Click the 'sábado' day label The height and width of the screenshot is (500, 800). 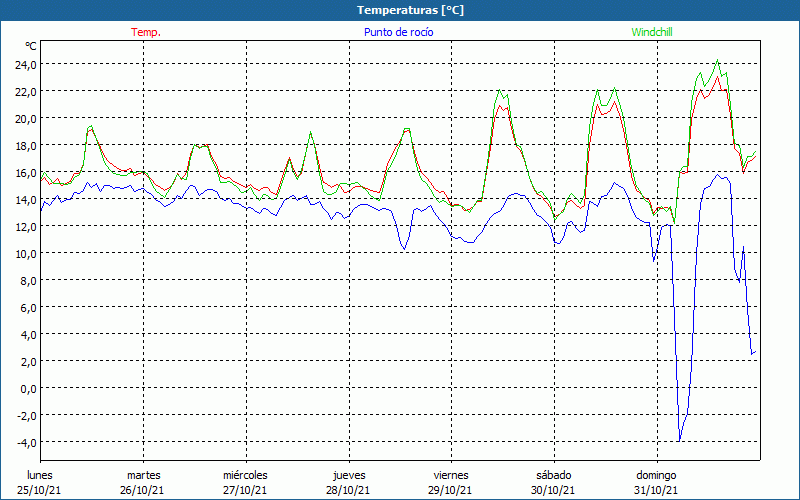point(554,475)
